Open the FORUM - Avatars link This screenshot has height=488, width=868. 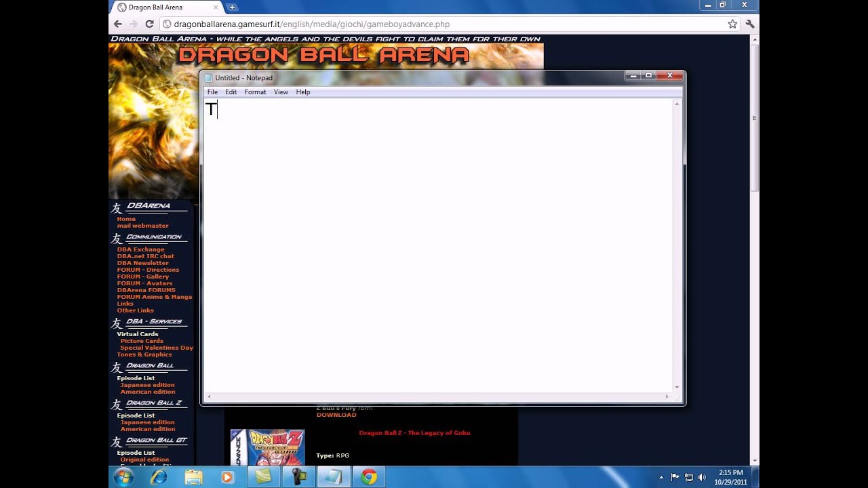coord(144,283)
